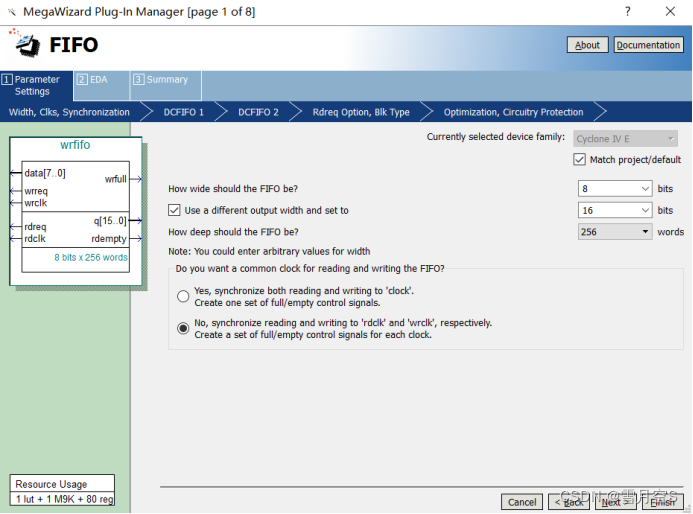The width and height of the screenshot is (693, 514).
Task: Open the FIFO width 8 bits dropdown
Action: click(x=615, y=189)
